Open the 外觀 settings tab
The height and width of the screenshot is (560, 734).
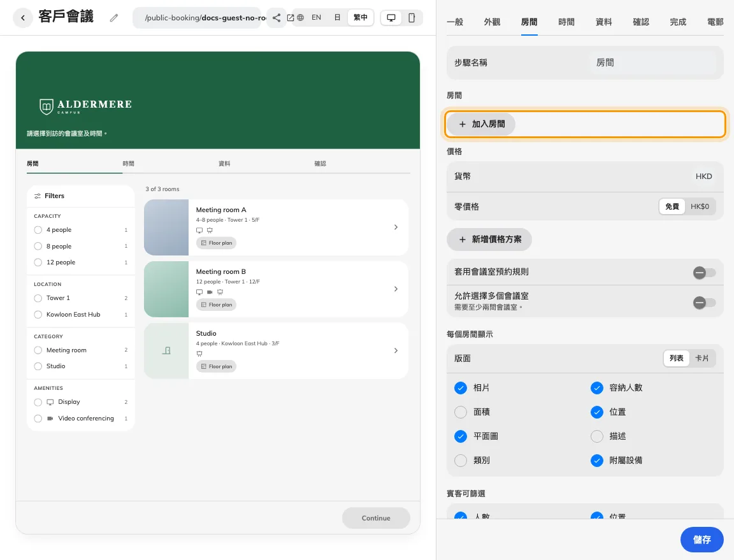coord(492,22)
